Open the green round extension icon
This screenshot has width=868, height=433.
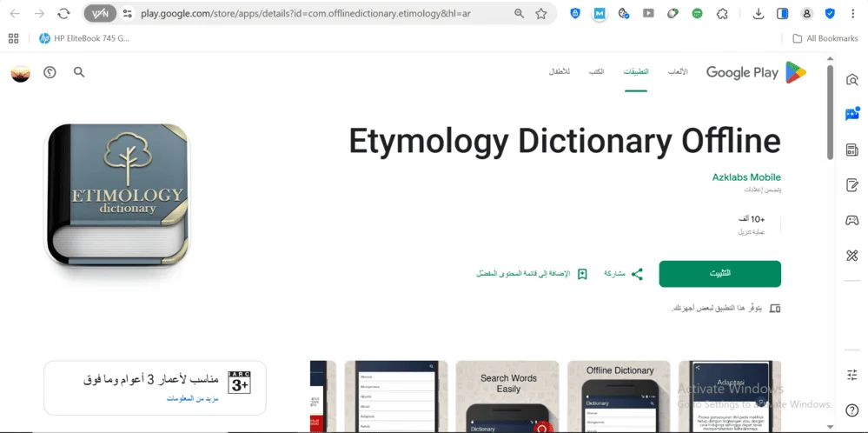[698, 14]
